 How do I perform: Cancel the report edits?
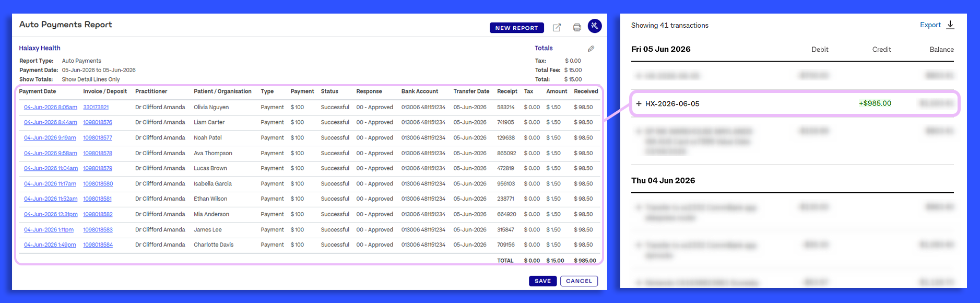(x=579, y=281)
